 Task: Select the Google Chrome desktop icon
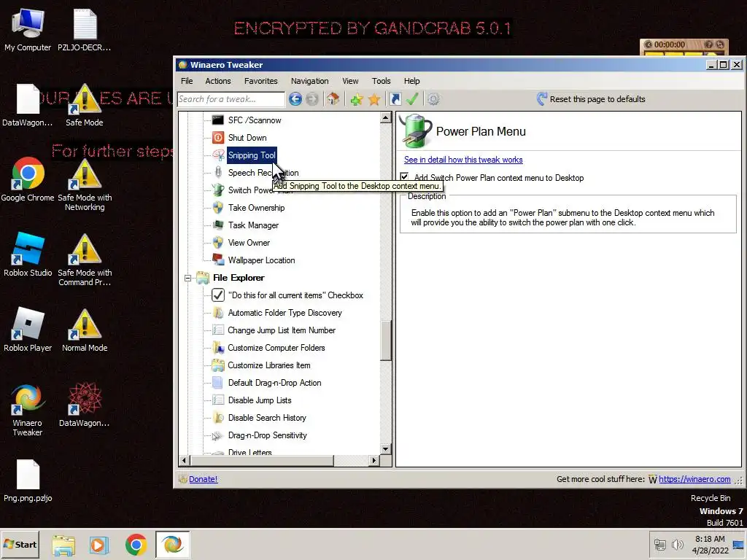28,179
